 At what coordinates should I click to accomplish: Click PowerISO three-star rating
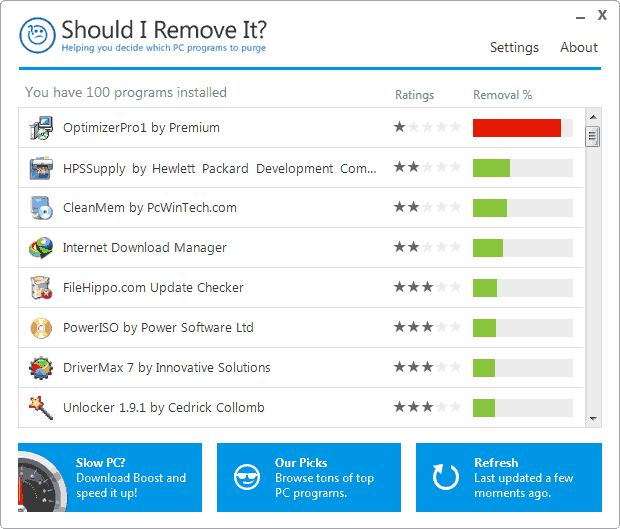pyautogui.click(x=427, y=327)
